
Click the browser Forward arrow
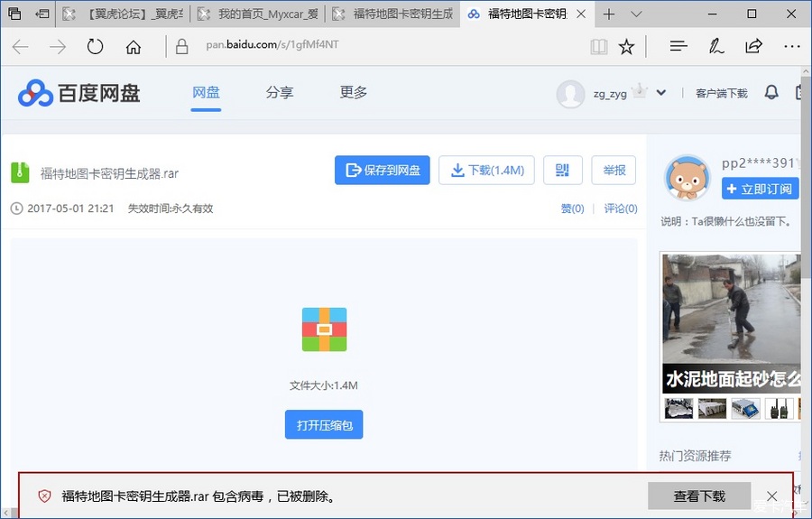point(58,47)
